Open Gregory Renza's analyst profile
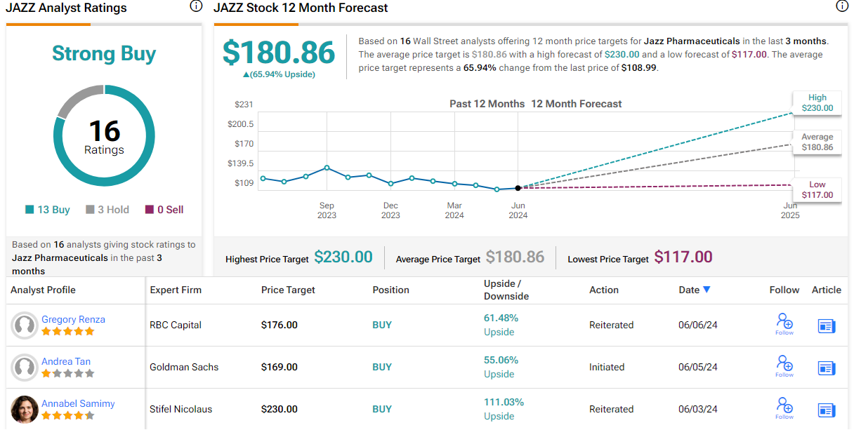The image size is (868, 430). point(73,319)
